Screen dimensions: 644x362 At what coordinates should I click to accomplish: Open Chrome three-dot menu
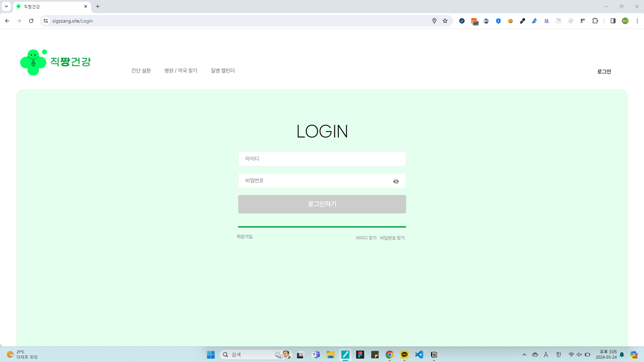click(637, 21)
